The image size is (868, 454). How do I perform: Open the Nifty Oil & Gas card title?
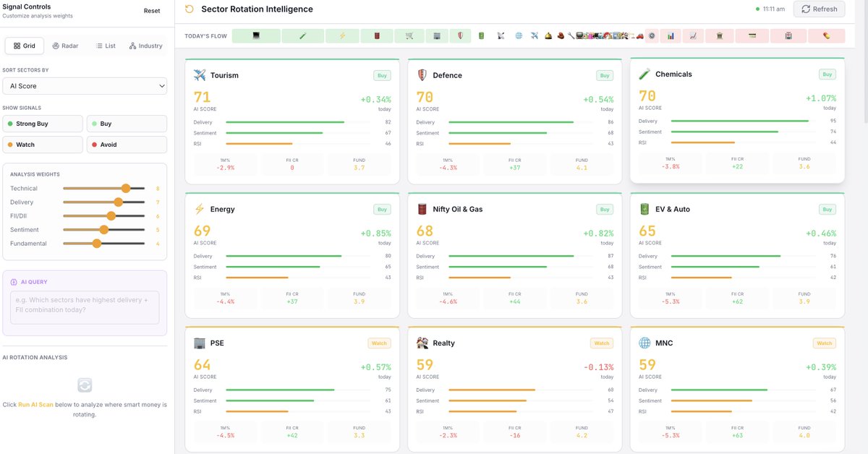coord(458,210)
